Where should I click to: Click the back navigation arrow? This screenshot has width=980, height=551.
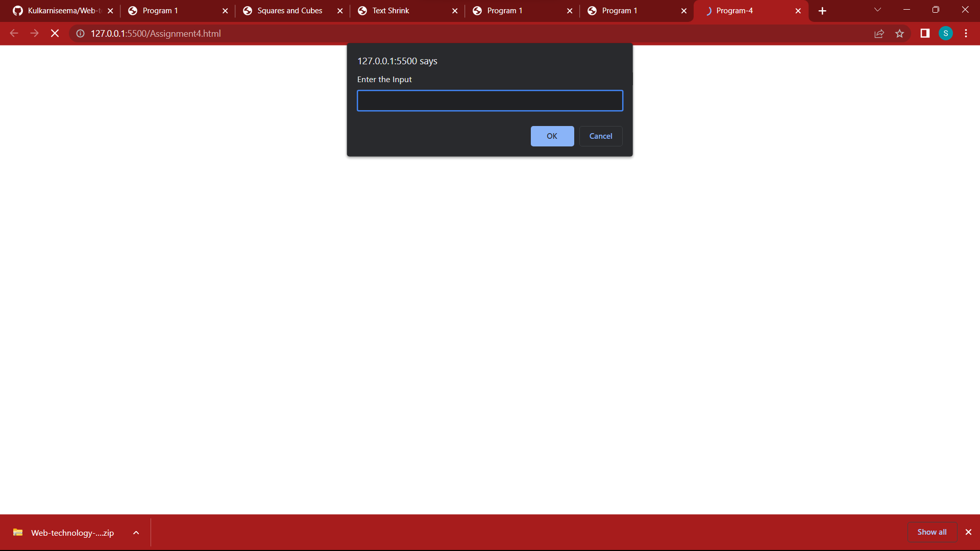(14, 33)
